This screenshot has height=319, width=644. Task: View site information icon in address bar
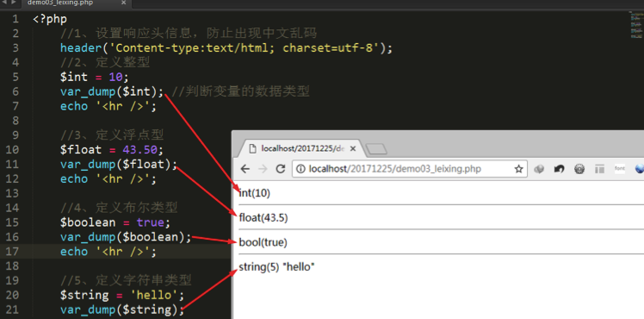pos(300,169)
